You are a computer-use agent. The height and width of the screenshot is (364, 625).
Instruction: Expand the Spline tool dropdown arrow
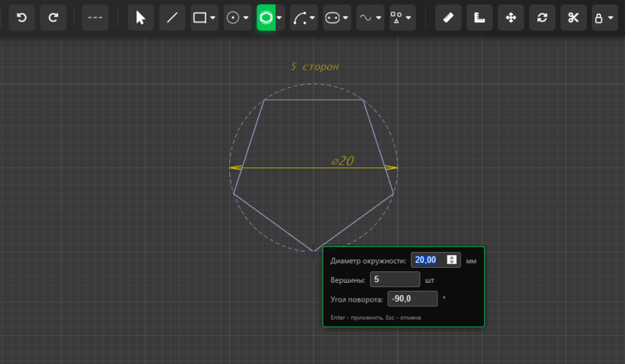(x=379, y=17)
